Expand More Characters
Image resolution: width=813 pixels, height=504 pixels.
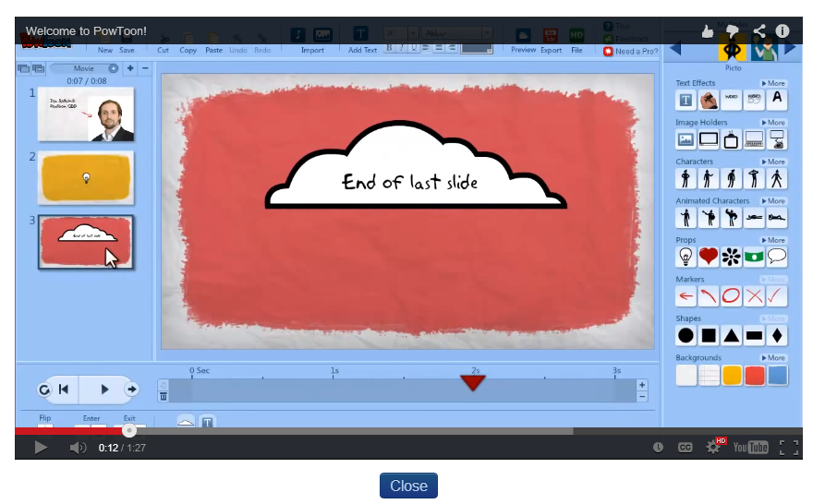click(x=773, y=162)
